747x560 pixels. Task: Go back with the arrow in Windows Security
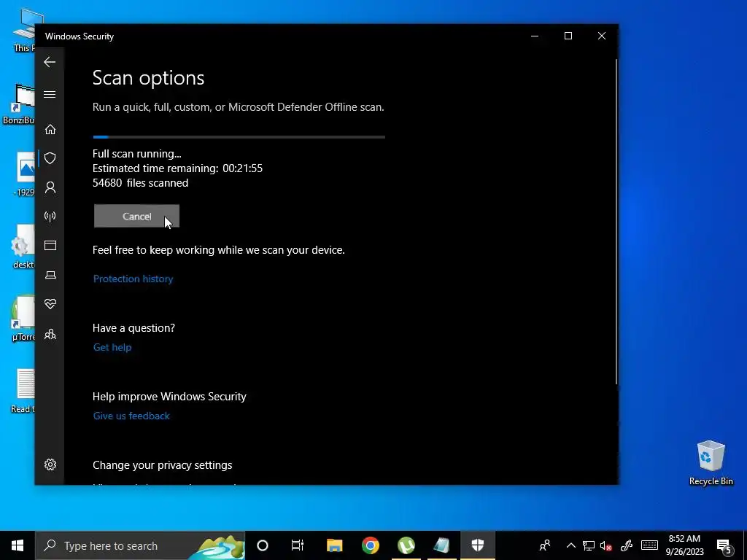click(x=50, y=62)
